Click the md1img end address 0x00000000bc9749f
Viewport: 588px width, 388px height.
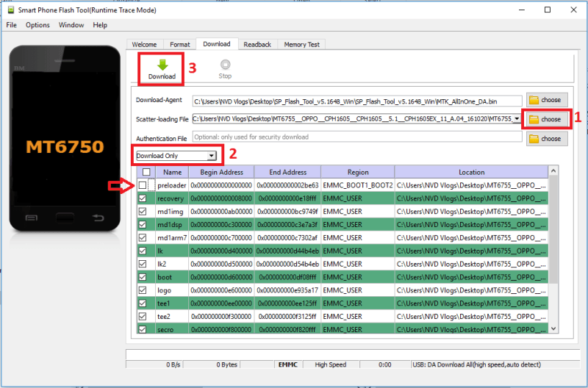pyautogui.click(x=287, y=212)
